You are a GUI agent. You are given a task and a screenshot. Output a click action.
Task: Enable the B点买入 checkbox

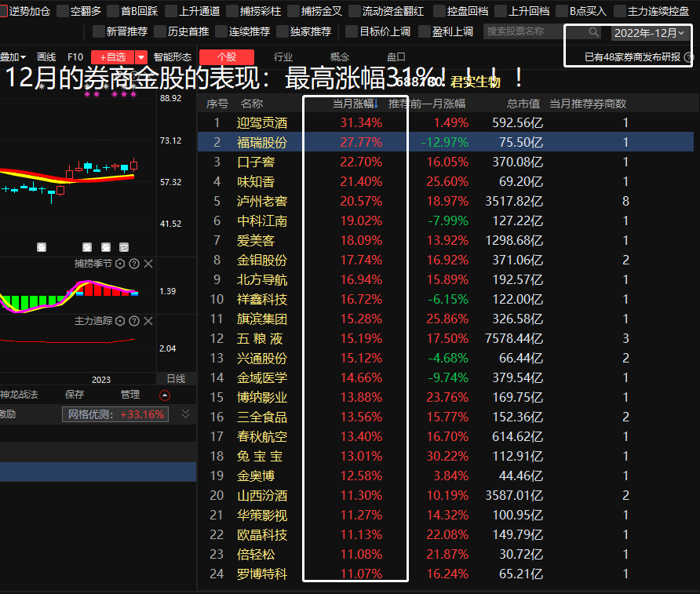point(563,11)
